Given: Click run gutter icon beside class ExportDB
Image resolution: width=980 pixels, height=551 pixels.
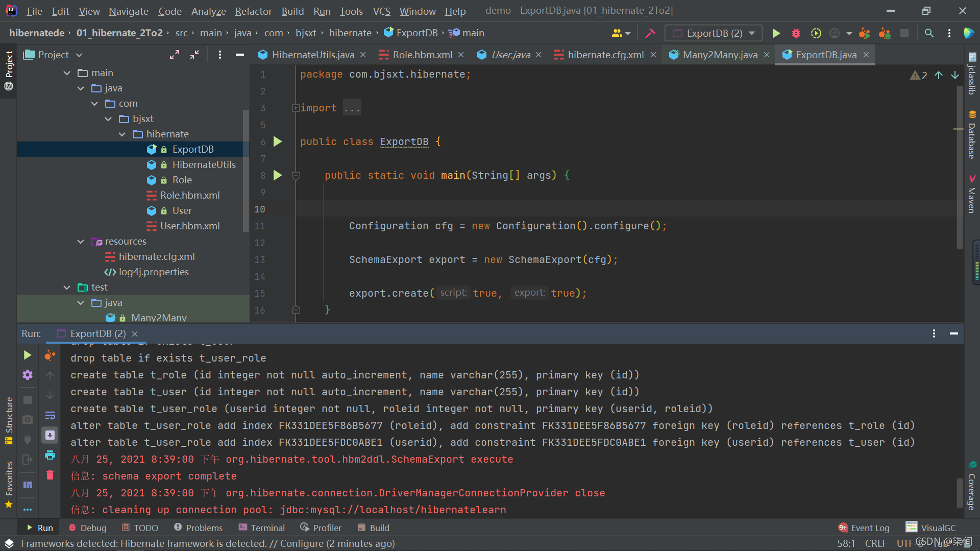Looking at the screenshot, I should click(x=278, y=141).
